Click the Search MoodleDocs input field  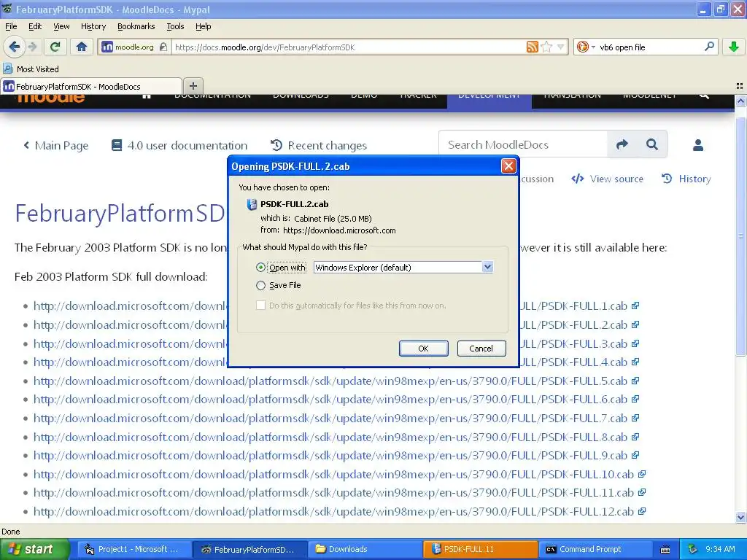click(523, 144)
